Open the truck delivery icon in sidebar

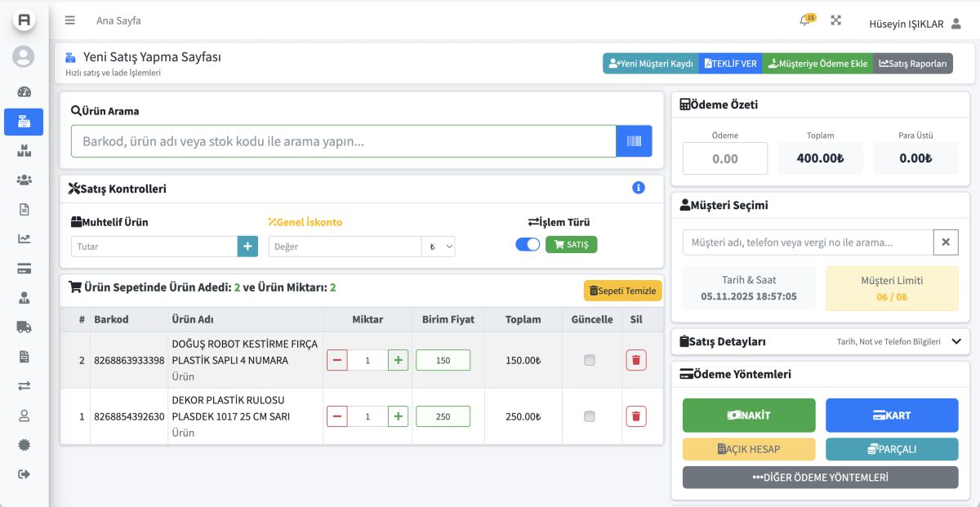click(x=24, y=327)
